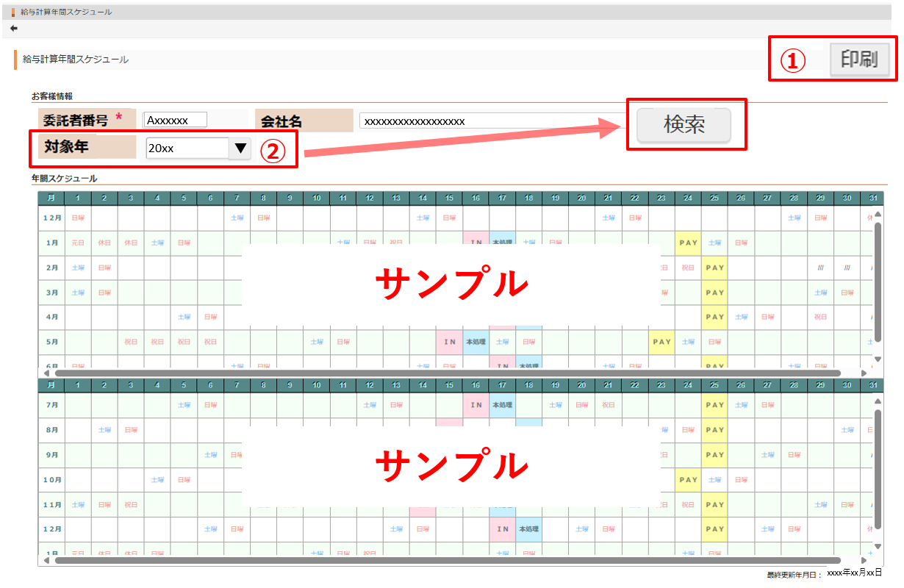Click column 25 header in the upper table

click(x=714, y=198)
